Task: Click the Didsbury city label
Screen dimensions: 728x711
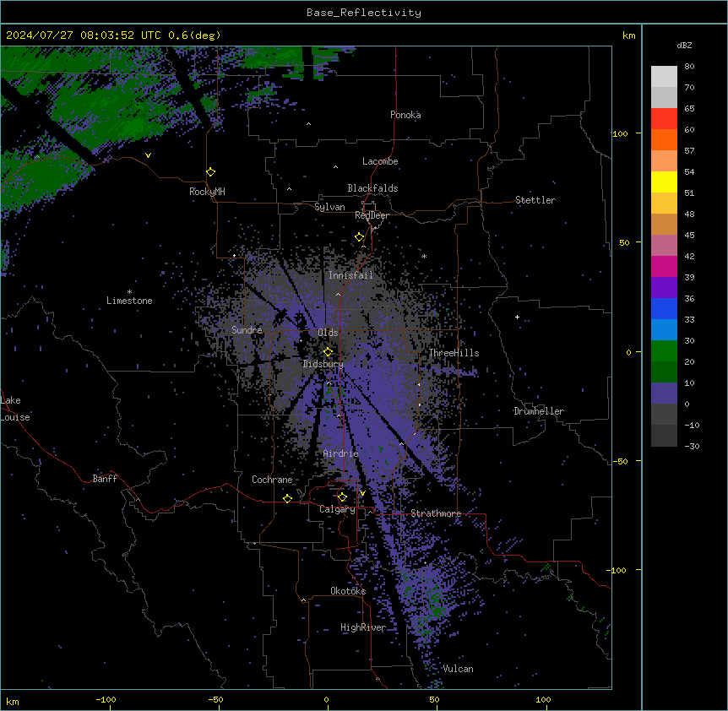Action: click(x=323, y=364)
